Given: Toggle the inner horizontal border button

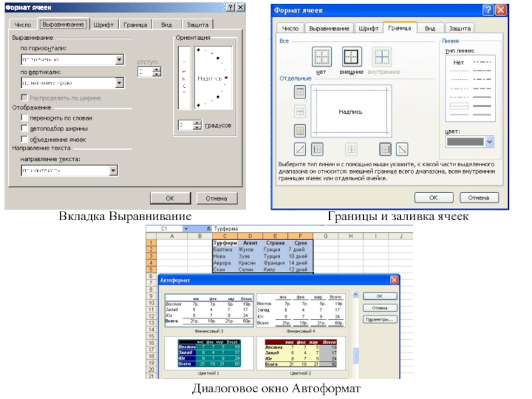Looking at the screenshot, I should (300, 111).
